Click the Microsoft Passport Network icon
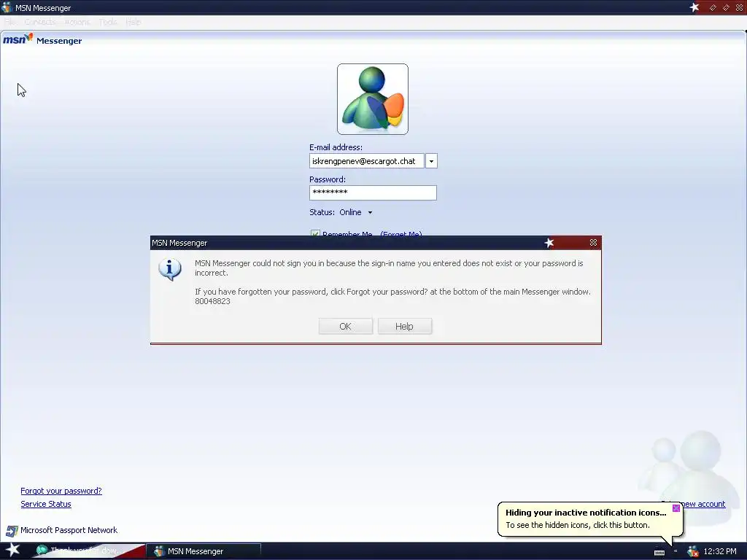 [x=12, y=531]
